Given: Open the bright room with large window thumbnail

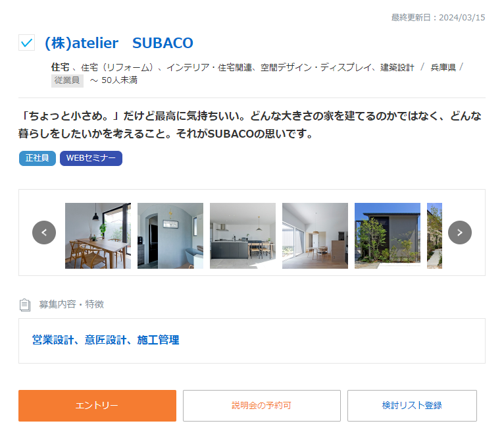Looking at the screenshot, I should [315, 236].
